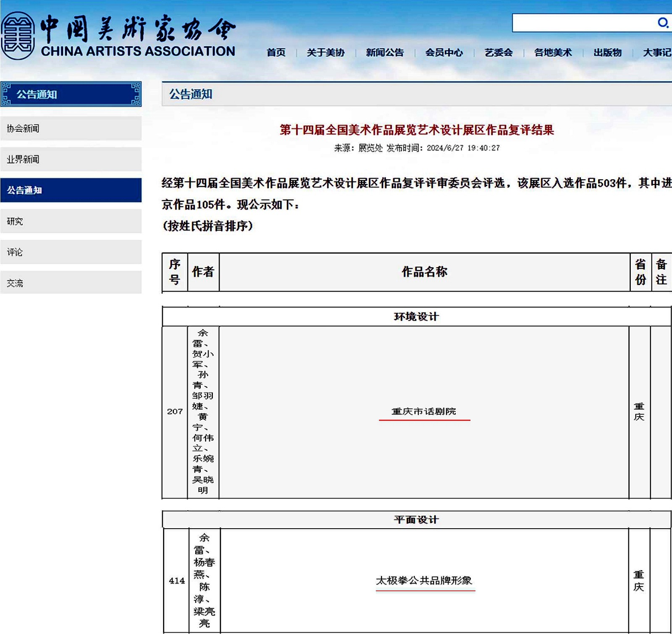Open the 大事记 nav item
The width and height of the screenshot is (672, 634).
pos(657,52)
